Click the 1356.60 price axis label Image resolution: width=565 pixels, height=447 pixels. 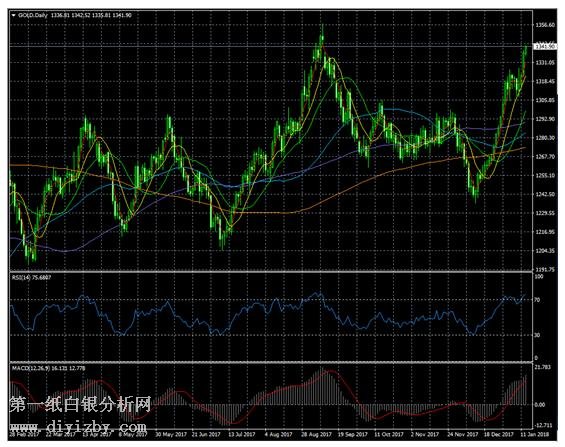click(545, 25)
